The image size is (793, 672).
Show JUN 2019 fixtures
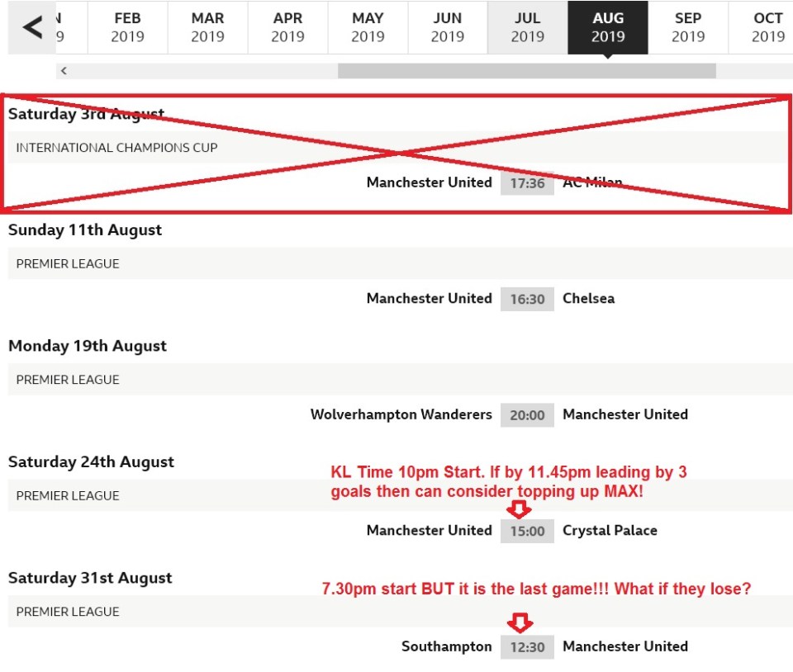click(x=448, y=27)
